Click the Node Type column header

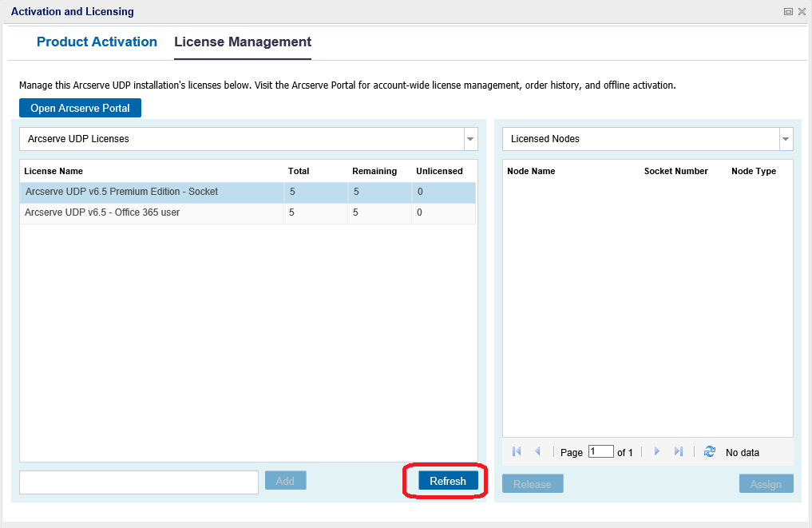pos(754,171)
